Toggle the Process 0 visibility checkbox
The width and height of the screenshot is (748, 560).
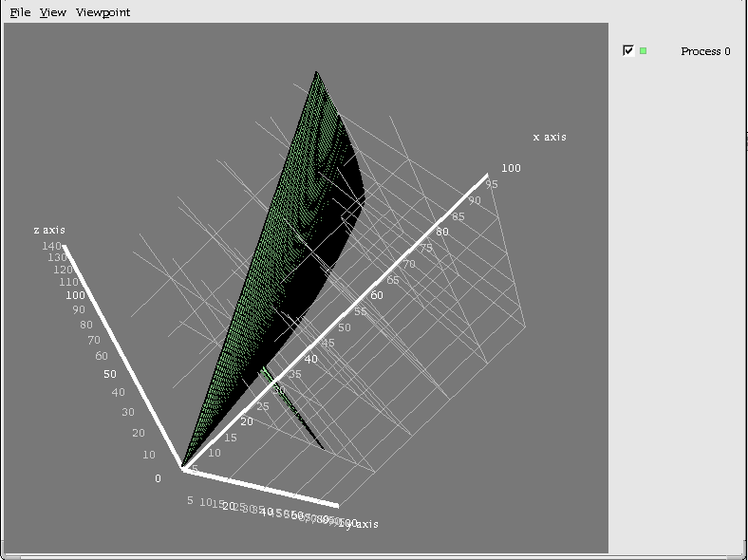point(628,50)
